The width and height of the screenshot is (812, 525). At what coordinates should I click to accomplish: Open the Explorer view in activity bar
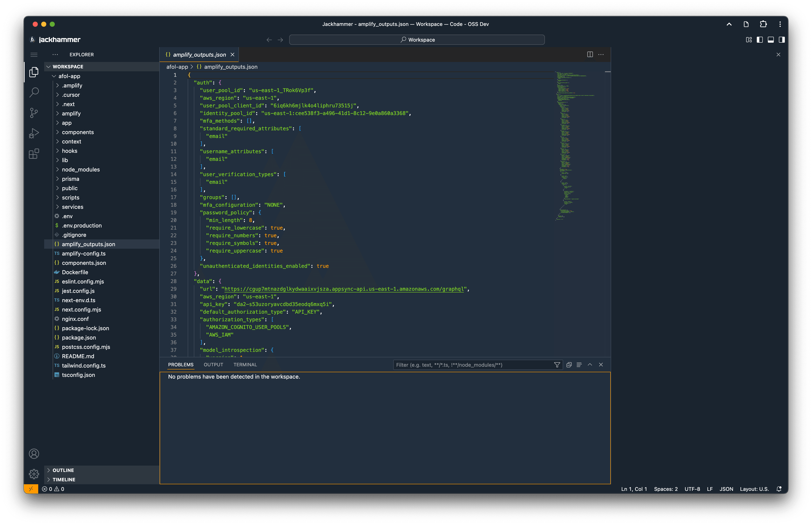34,72
